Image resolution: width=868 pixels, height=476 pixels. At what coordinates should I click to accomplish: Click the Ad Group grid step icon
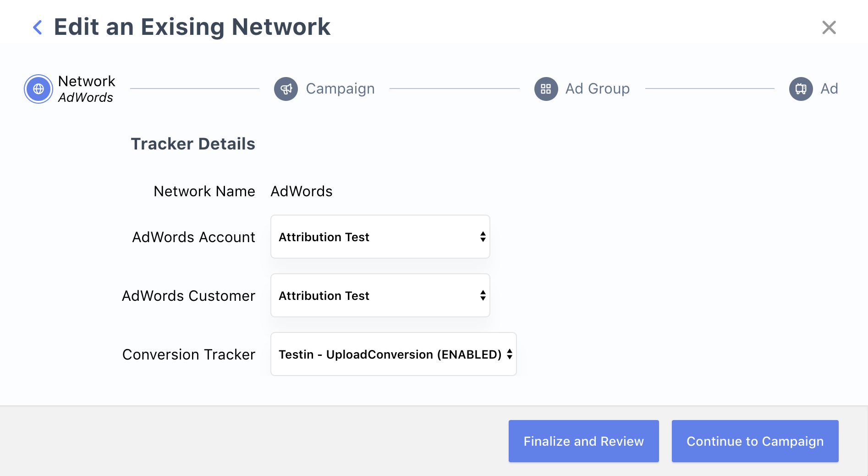point(546,89)
